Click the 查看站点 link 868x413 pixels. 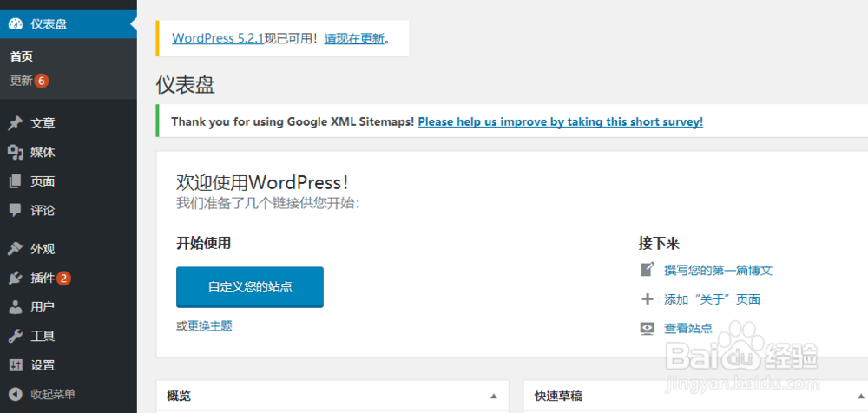tap(688, 328)
